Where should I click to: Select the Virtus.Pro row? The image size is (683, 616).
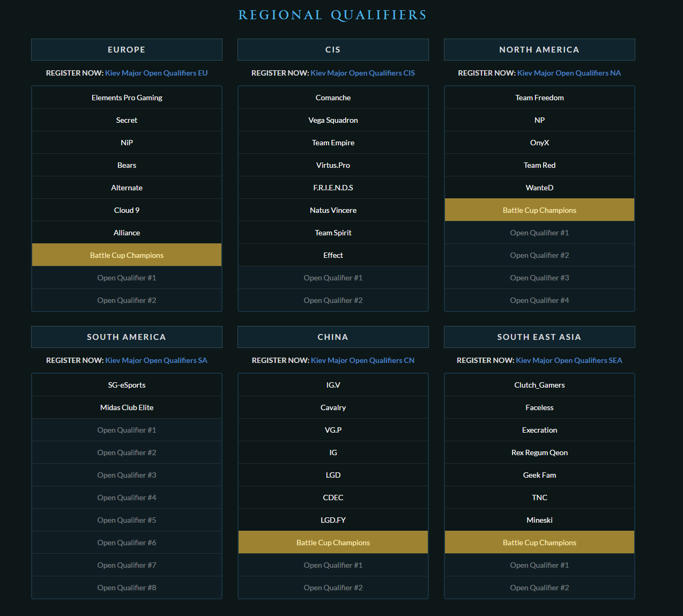pyautogui.click(x=333, y=165)
